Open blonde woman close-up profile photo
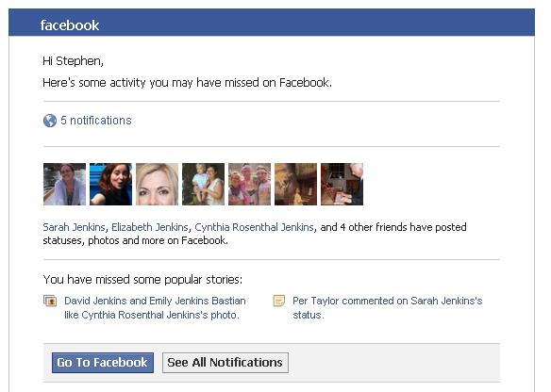Image resolution: width=551 pixels, height=392 pixels. tap(157, 185)
